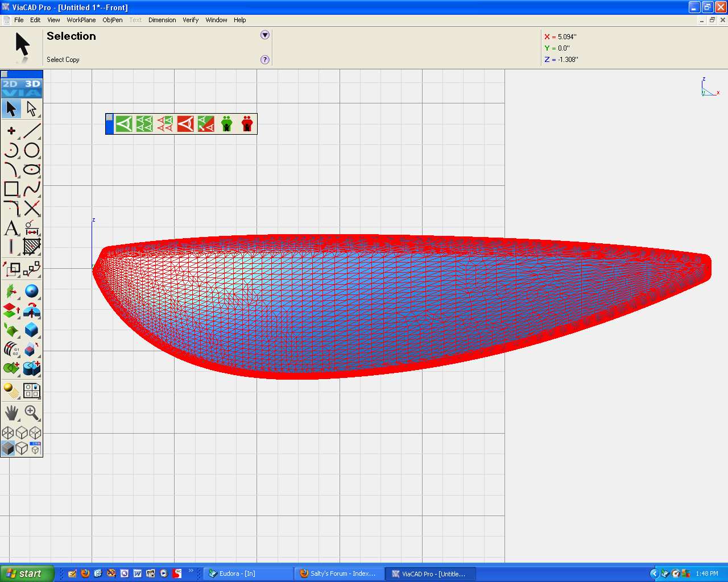Choose the Circle tool in the toolbox
728x582 pixels.
click(32, 150)
